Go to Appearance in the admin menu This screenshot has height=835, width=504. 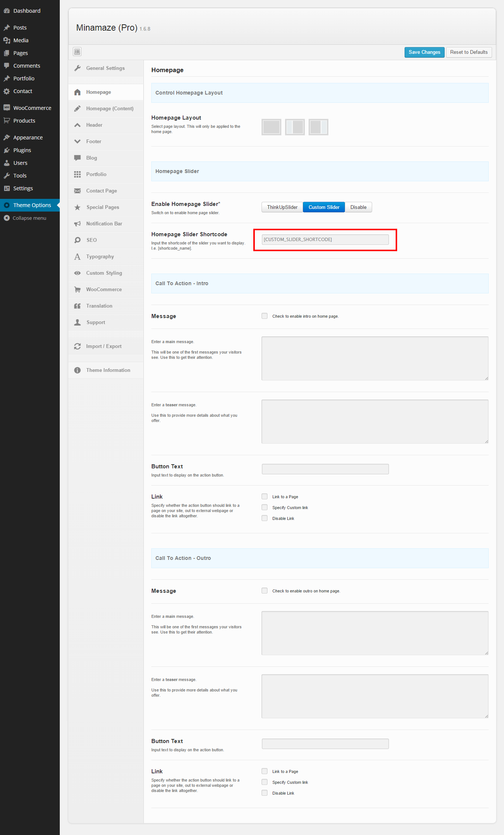click(28, 138)
